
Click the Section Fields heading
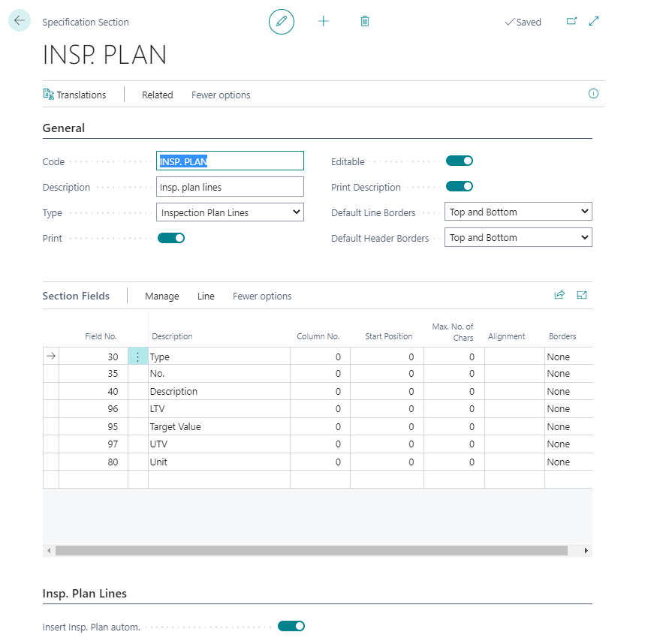click(x=76, y=296)
